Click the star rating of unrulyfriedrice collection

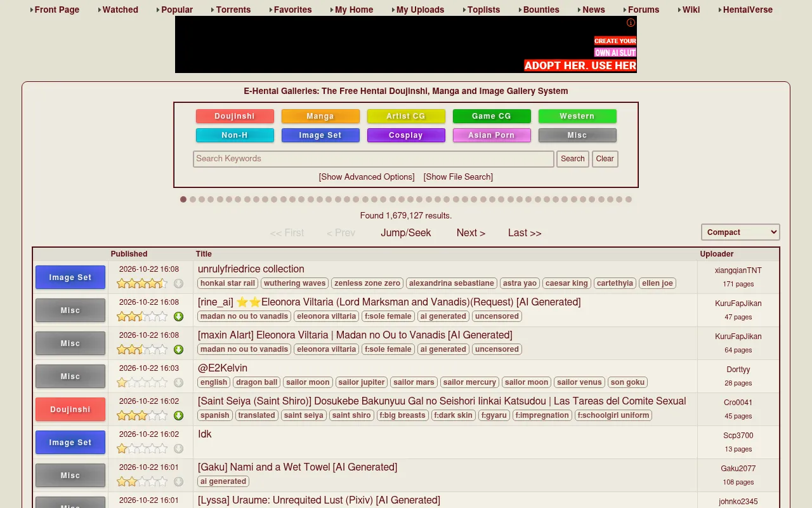click(x=142, y=283)
